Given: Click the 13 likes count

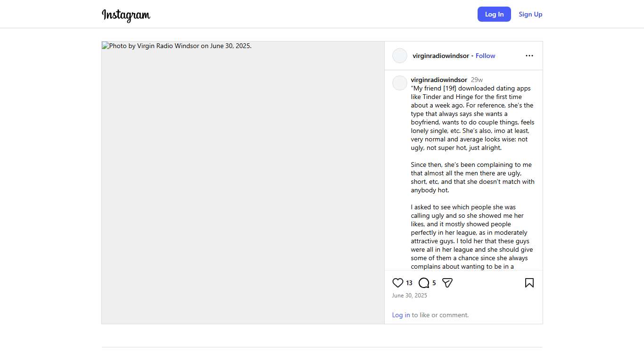Looking at the screenshot, I should (409, 283).
